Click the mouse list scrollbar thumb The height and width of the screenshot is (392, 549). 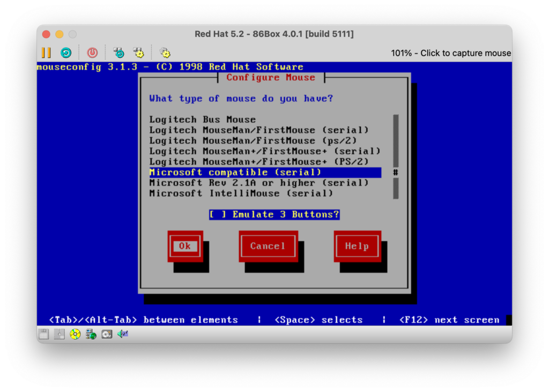coord(396,172)
